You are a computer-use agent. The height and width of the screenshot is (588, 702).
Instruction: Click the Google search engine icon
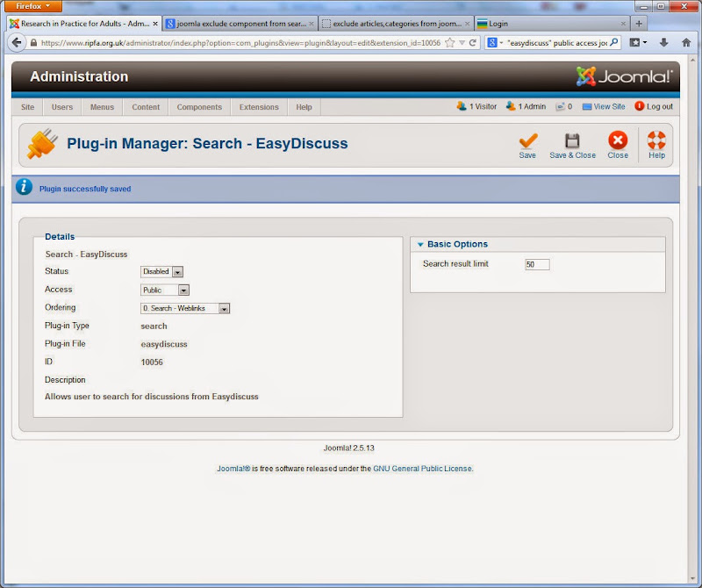(491, 42)
